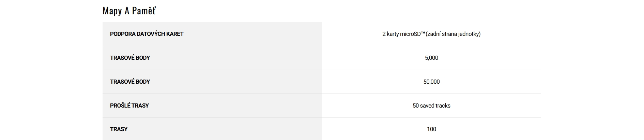
Task: Click the "TRASY" label in last row
Action: tap(119, 129)
